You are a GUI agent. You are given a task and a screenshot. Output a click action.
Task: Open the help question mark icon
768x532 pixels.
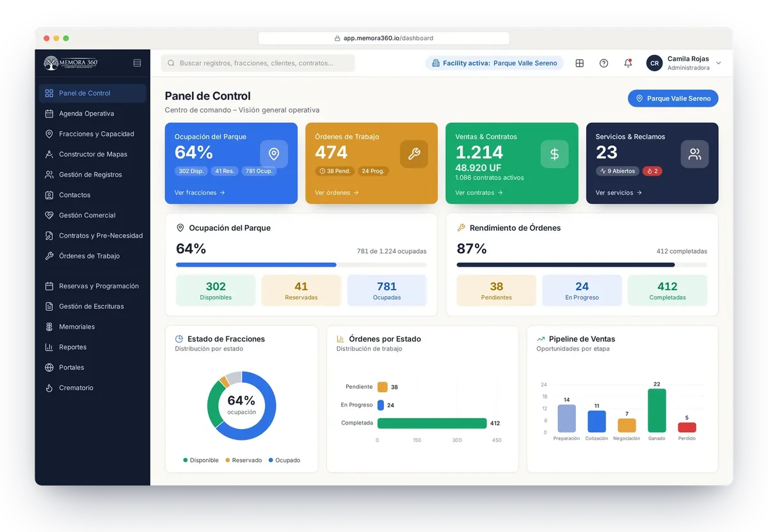point(604,63)
